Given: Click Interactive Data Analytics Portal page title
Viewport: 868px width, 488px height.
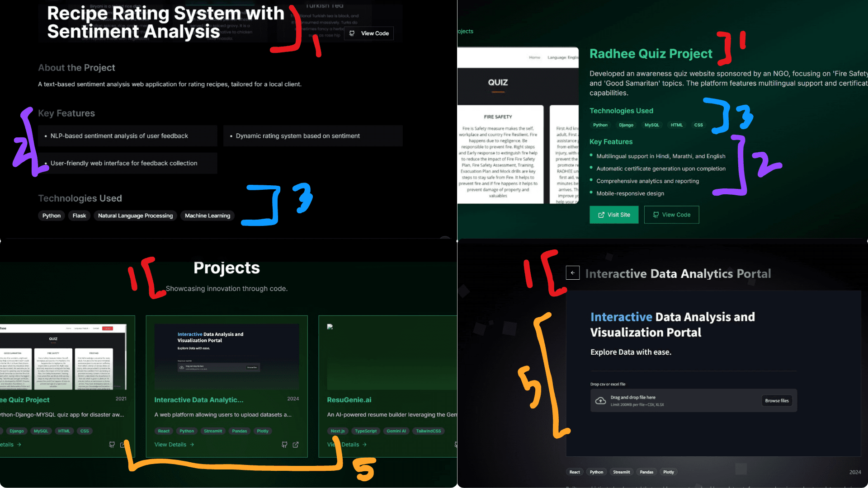Looking at the screenshot, I should tap(678, 274).
